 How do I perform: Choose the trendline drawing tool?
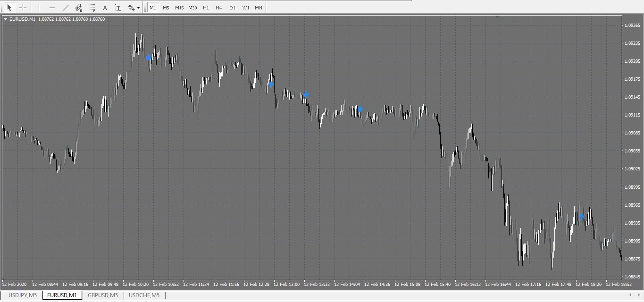coord(65,8)
